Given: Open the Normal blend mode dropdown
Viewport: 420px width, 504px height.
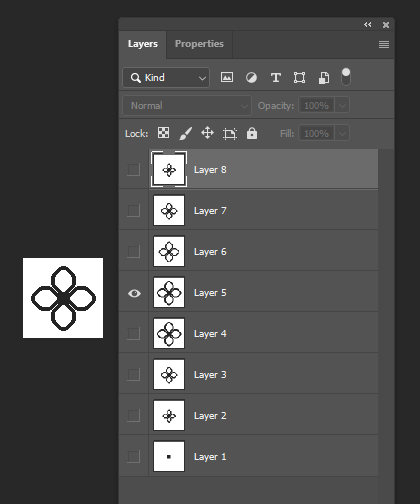Looking at the screenshot, I should point(187,106).
